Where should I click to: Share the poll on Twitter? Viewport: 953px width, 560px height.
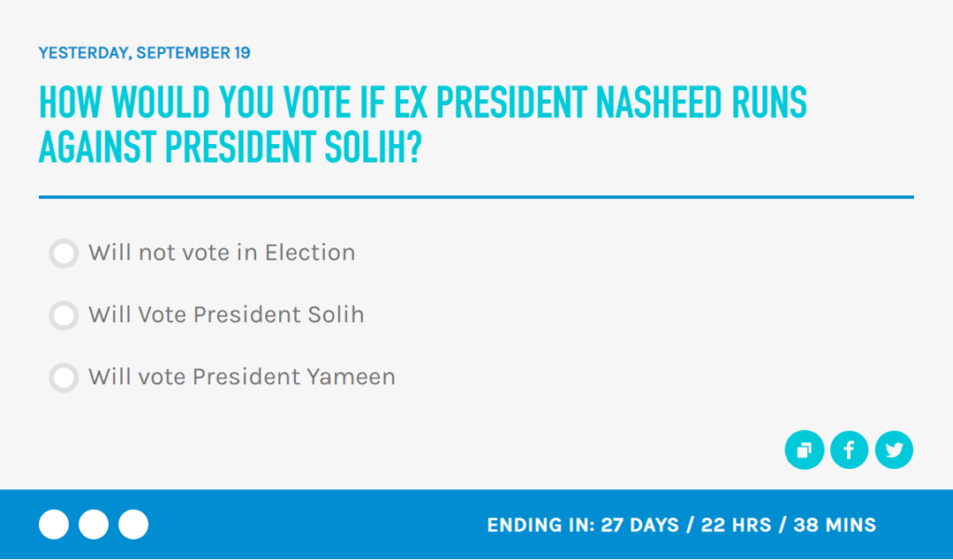click(x=894, y=450)
